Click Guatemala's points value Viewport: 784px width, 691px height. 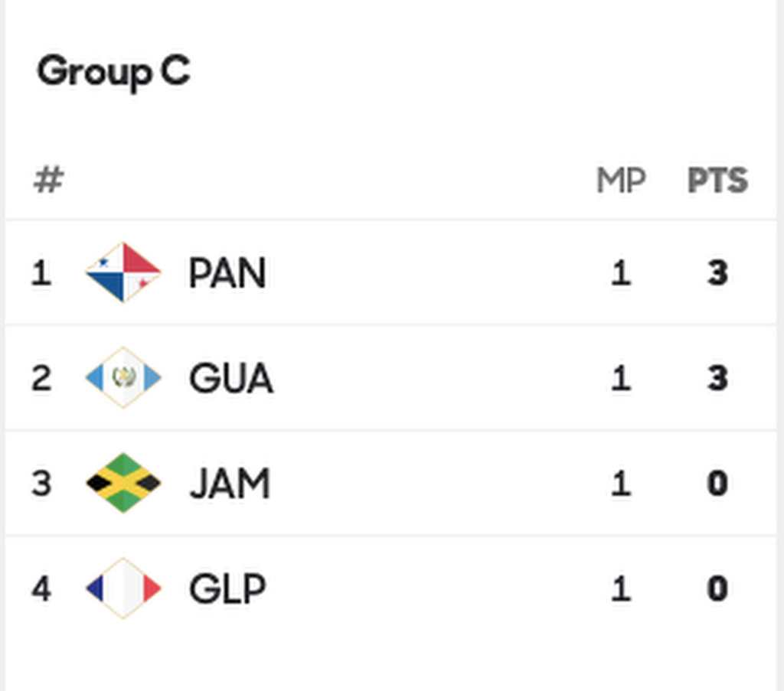[717, 378]
